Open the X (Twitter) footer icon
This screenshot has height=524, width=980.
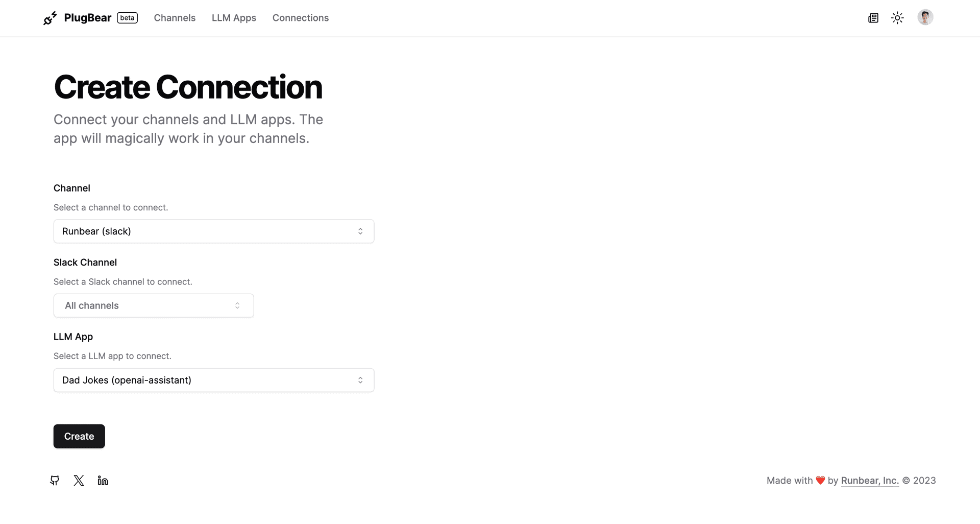(79, 481)
